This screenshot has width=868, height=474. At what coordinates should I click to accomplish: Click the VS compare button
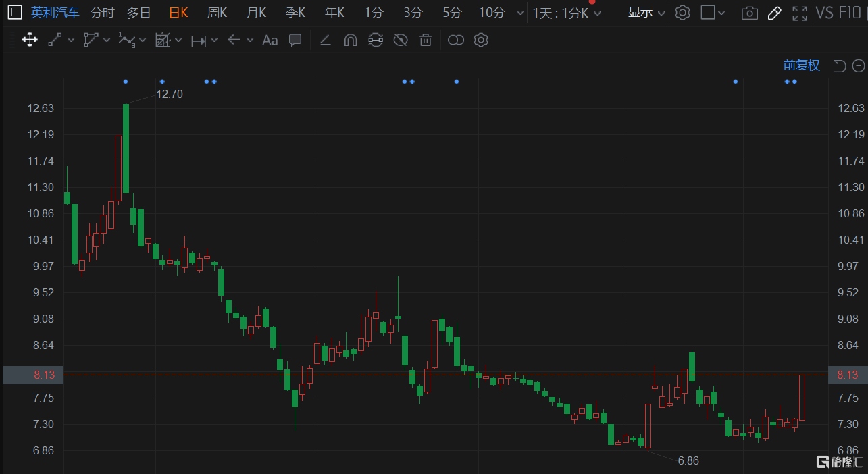tap(824, 12)
